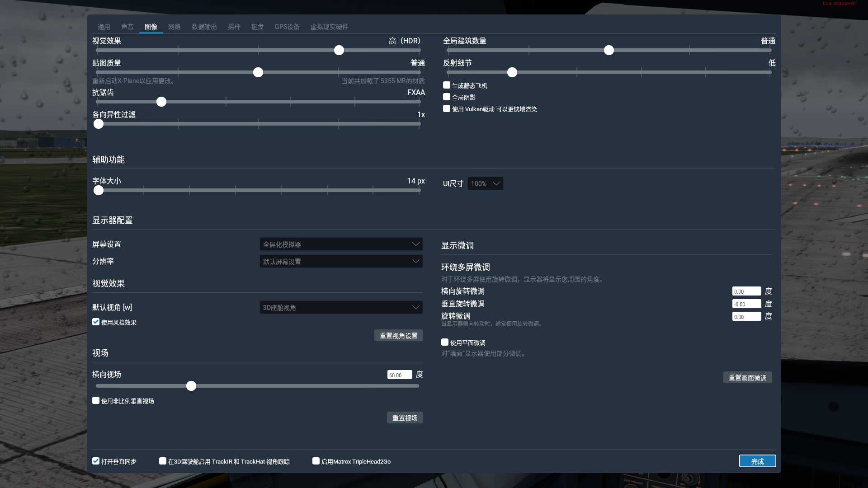
Task: Expand the 分辨率 dropdown
Action: [x=341, y=261]
